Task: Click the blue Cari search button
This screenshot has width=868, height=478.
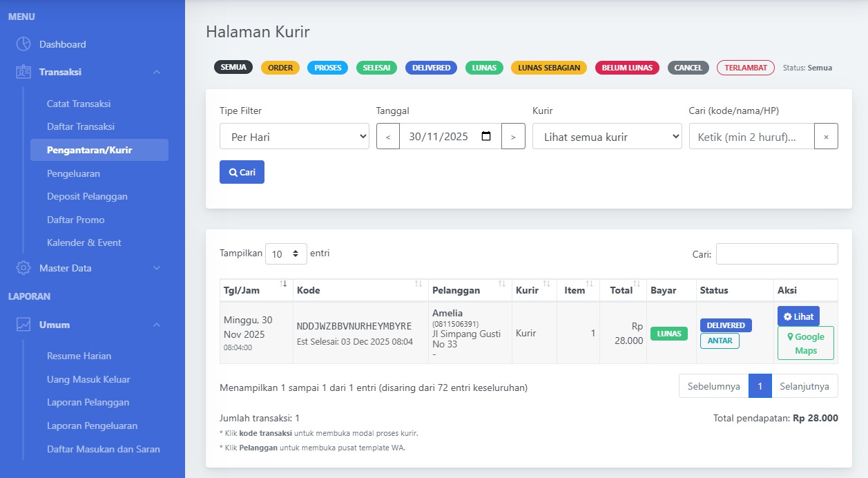Action: (x=242, y=172)
